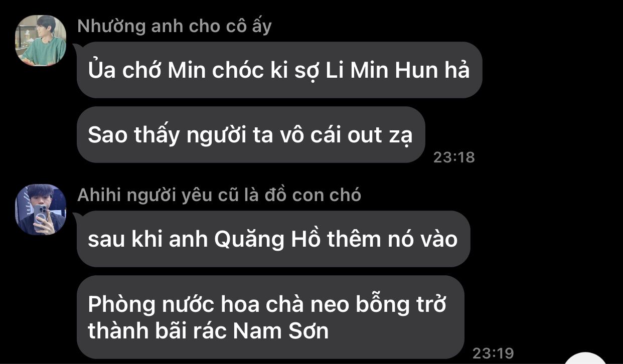623x364 pixels.
Task: Select the message about "bãi rác Nam Sơn"
Action: point(270,317)
